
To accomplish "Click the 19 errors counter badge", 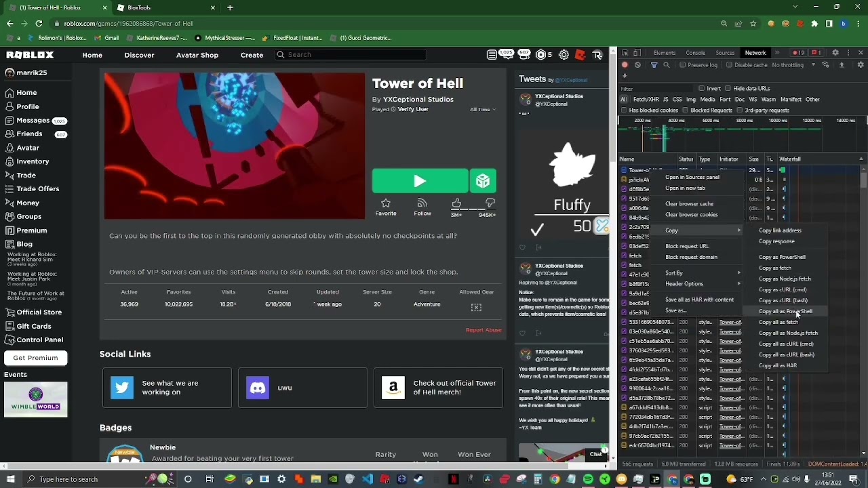I will pos(799,53).
